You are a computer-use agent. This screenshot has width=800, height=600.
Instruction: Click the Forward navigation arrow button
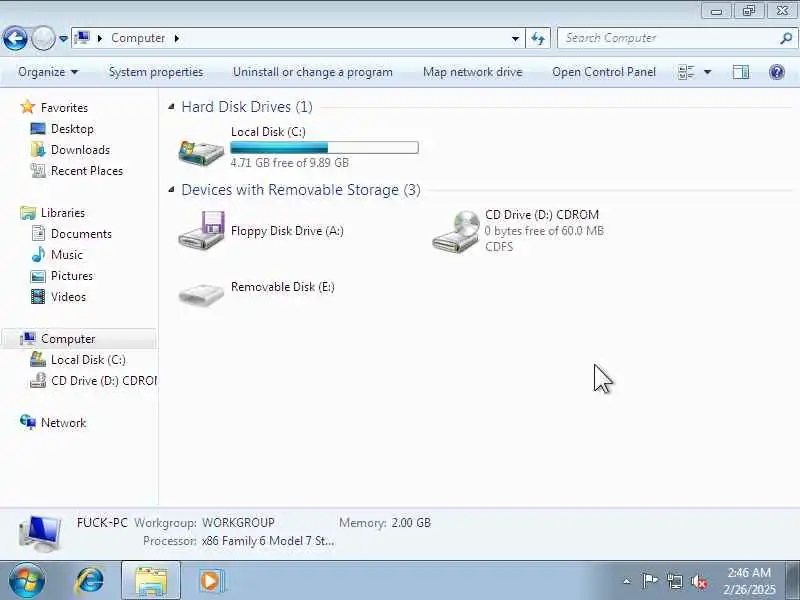pyautogui.click(x=43, y=38)
